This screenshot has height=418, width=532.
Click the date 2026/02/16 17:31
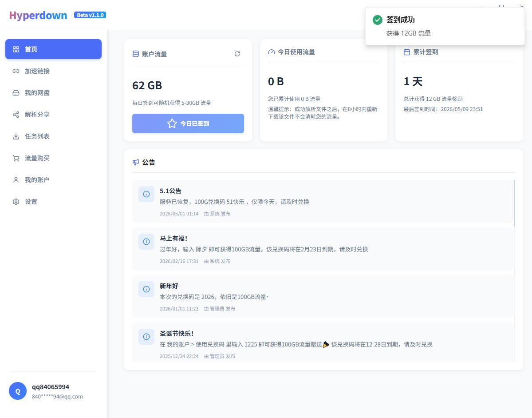(x=179, y=261)
